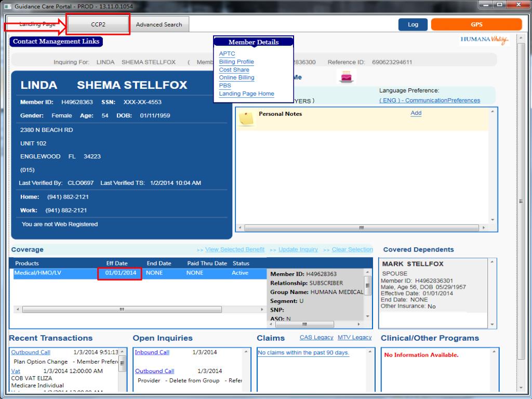Click the yellow sticky note icon
The width and height of the screenshot is (532, 399).
click(x=246, y=118)
